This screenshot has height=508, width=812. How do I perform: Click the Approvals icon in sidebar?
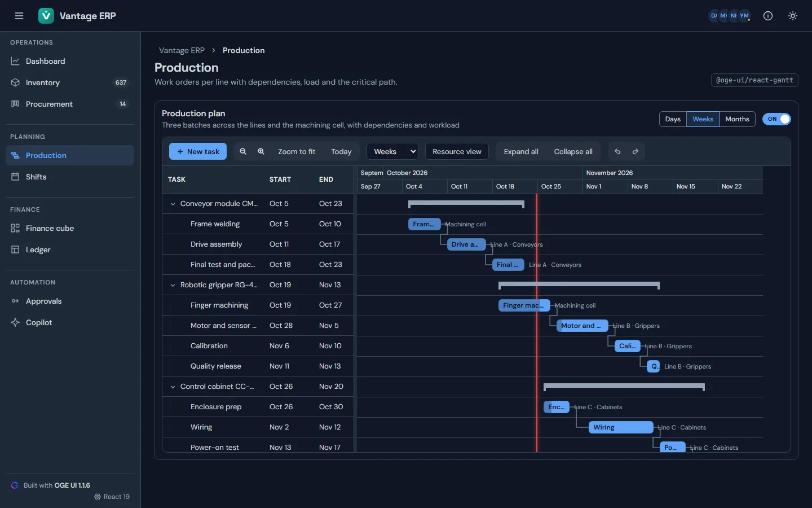pos(15,301)
